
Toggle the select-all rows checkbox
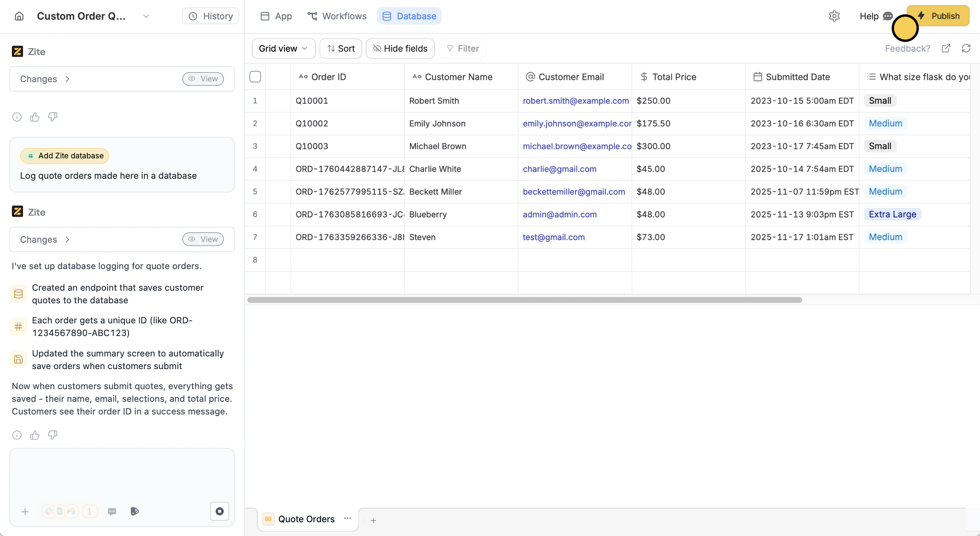tap(255, 77)
